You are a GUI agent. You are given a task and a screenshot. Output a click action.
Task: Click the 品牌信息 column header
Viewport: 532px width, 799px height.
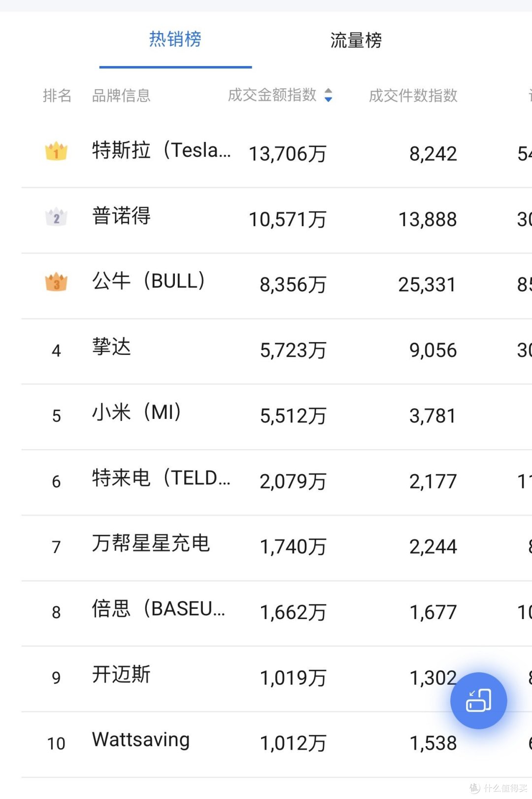[121, 96]
